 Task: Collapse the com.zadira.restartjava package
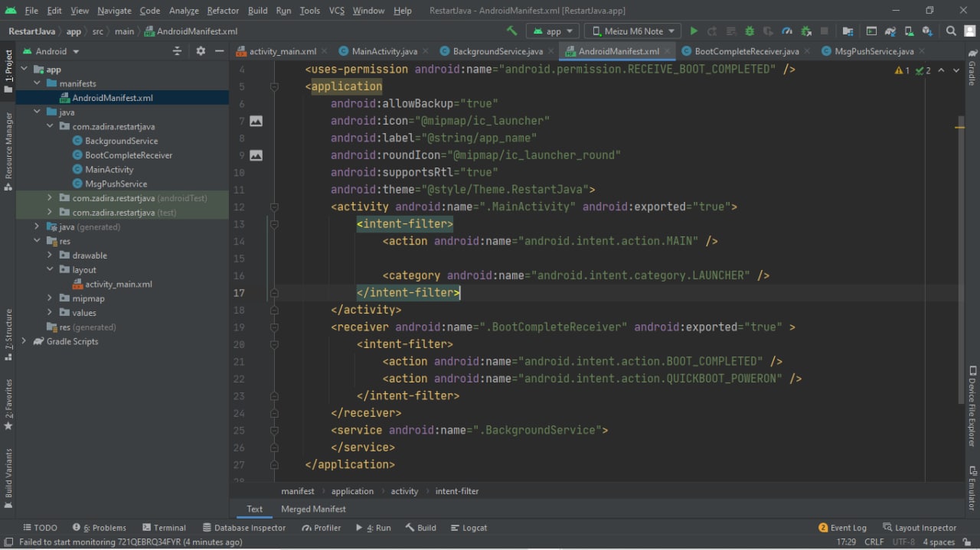[50, 126]
